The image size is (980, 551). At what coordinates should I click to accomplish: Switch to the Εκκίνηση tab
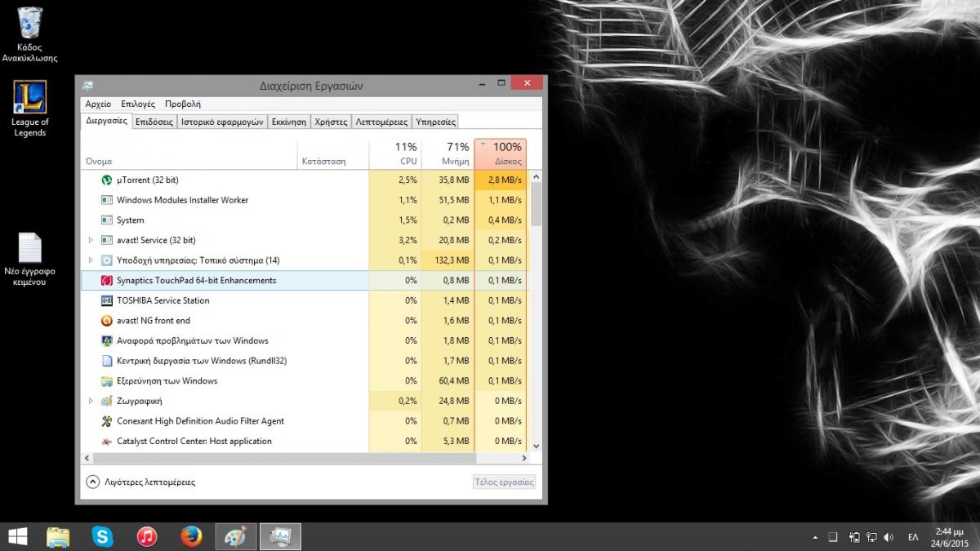289,122
